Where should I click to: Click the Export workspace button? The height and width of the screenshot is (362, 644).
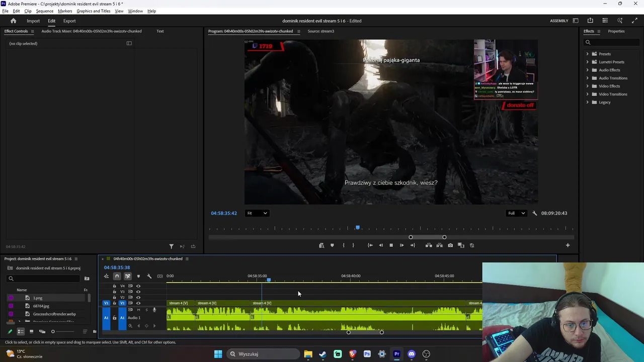click(x=69, y=21)
